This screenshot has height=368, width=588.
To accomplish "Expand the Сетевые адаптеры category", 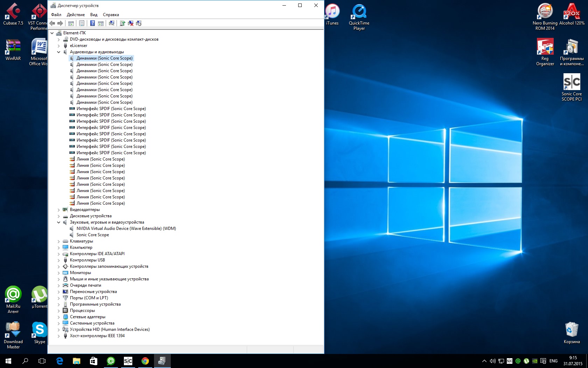I will (59, 317).
